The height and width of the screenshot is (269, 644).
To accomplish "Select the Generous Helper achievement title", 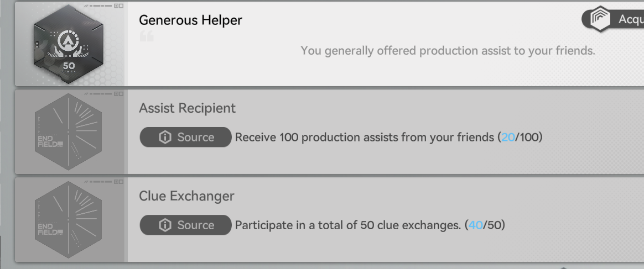I will pos(190,20).
